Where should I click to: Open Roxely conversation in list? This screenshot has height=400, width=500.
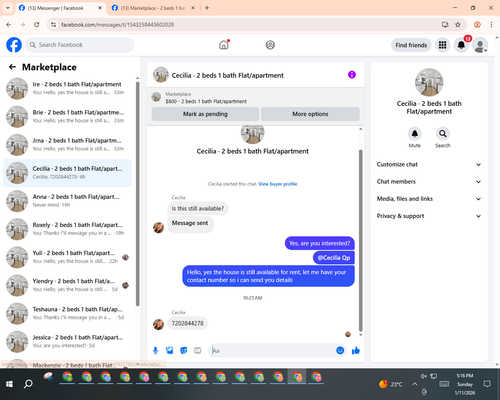pos(68,229)
